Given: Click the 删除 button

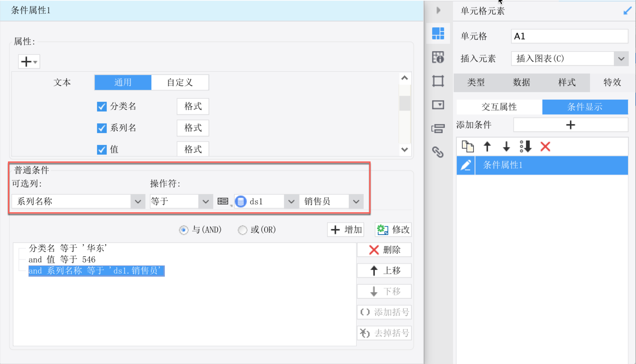Looking at the screenshot, I should coord(384,250).
